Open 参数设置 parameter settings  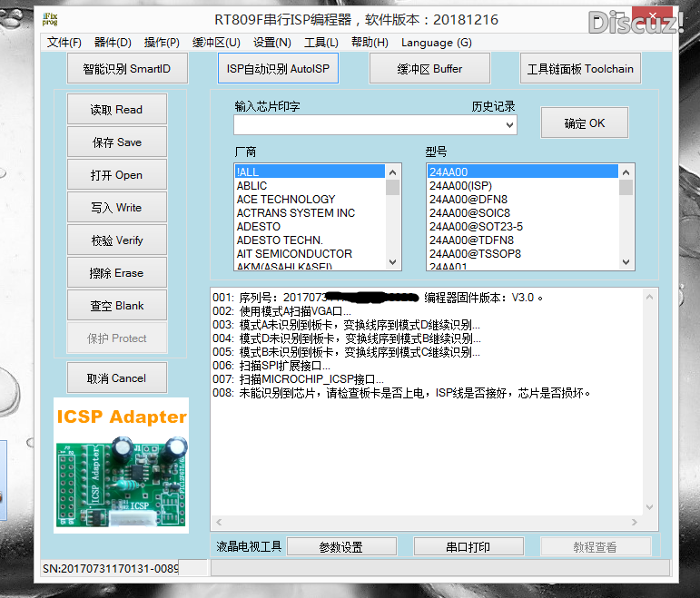pyautogui.click(x=340, y=547)
